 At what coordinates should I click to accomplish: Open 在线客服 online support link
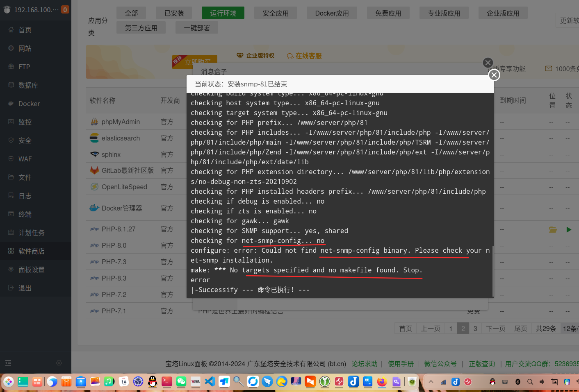pyautogui.click(x=304, y=56)
